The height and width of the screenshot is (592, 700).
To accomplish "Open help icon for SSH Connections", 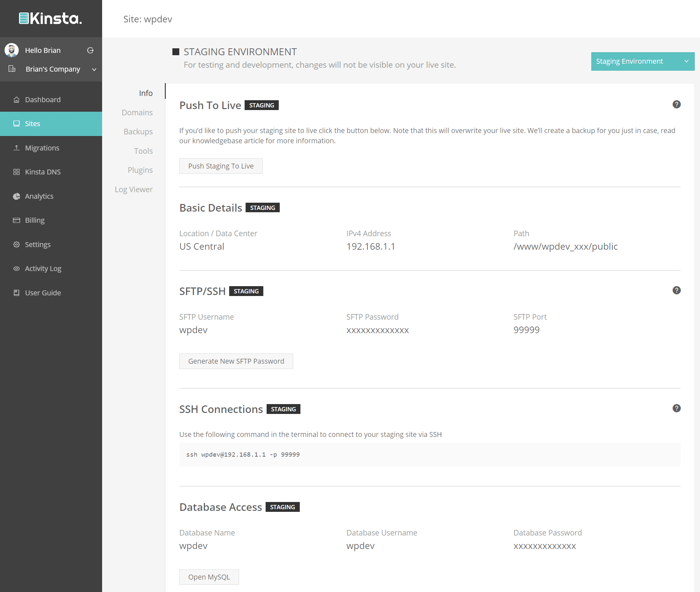I will click(x=676, y=408).
